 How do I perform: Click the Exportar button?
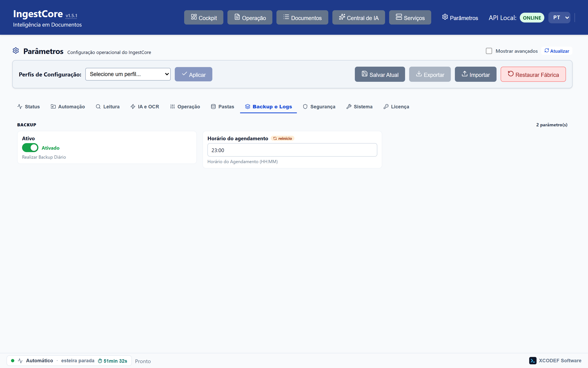point(430,74)
